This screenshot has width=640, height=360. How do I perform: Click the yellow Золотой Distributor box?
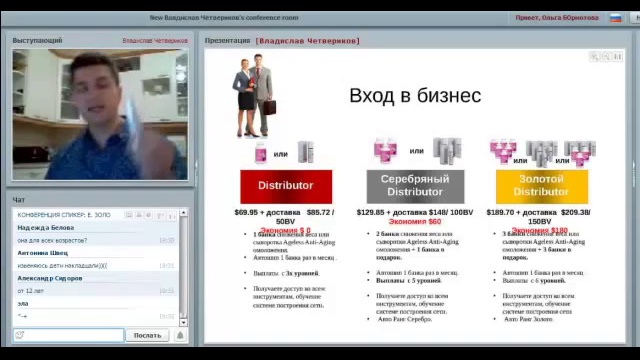point(542,187)
